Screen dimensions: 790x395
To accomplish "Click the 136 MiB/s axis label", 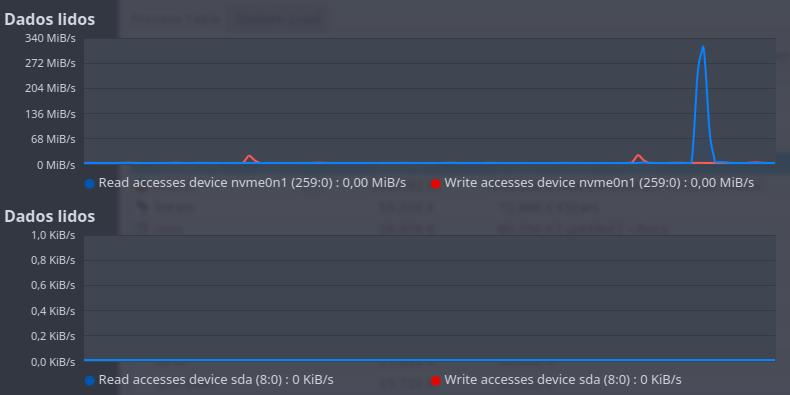I will click(x=50, y=114).
